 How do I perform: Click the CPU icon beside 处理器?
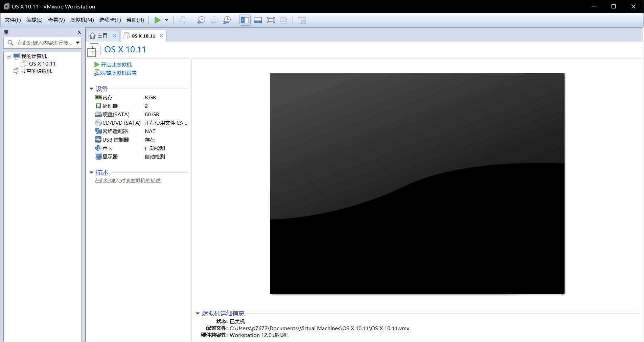pyautogui.click(x=98, y=106)
